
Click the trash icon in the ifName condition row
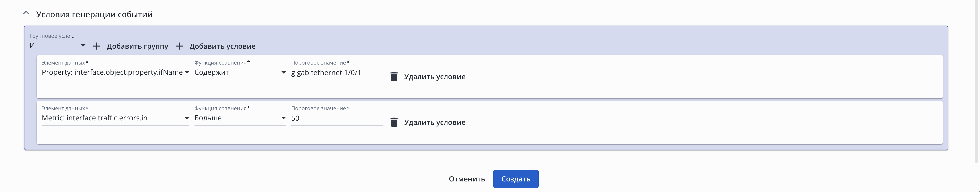[394, 77]
